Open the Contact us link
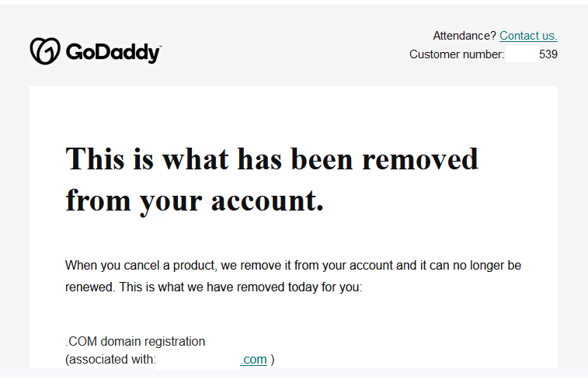This screenshot has height=390, width=588. [528, 36]
